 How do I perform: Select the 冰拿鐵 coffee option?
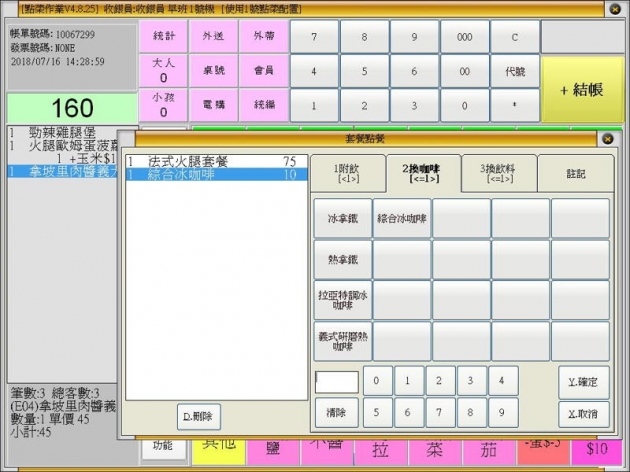point(342,218)
